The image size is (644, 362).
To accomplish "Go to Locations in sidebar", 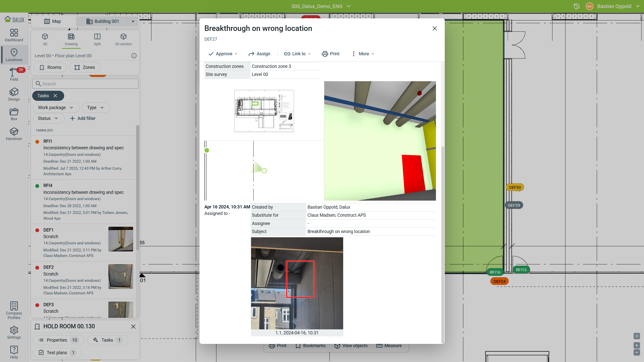I will tap(14, 55).
